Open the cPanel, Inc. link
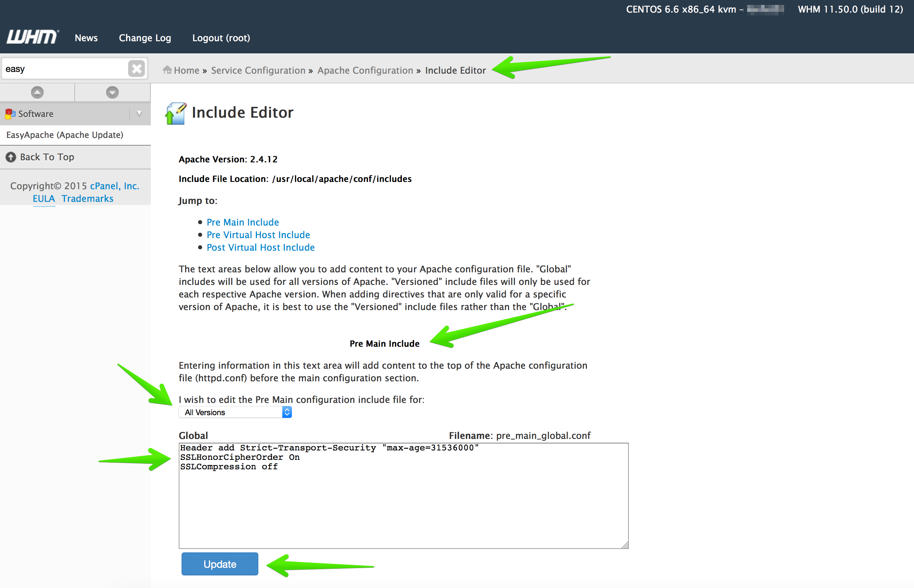Screen dimensions: 914x588 click(x=115, y=186)
